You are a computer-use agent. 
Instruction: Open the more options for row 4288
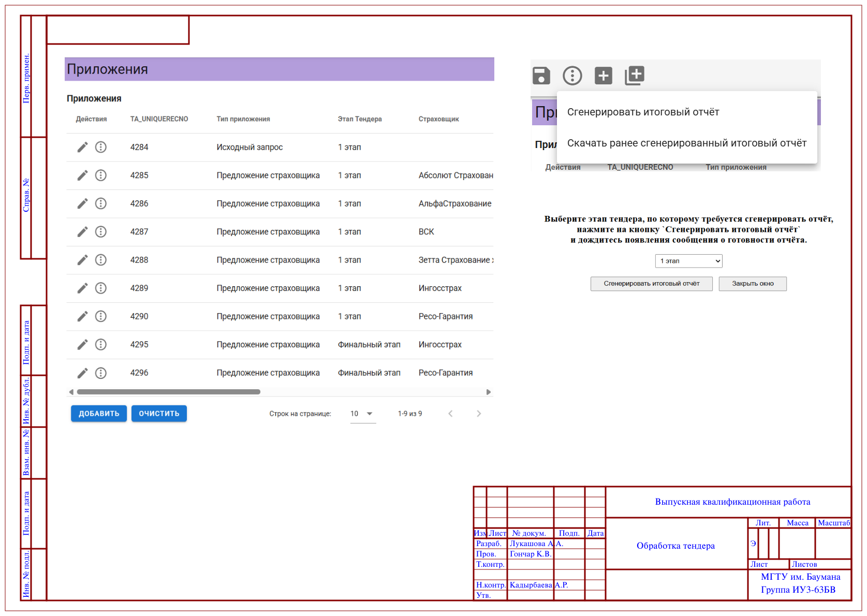[101, 260]
